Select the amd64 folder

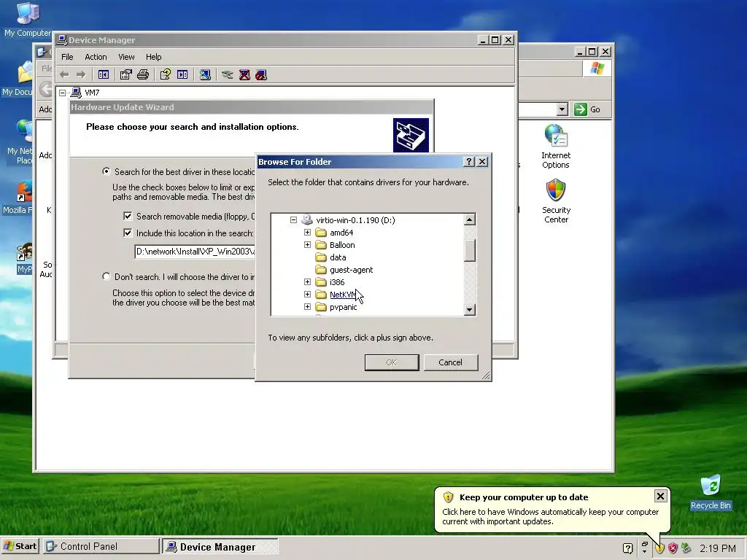[x=341, y=233]
